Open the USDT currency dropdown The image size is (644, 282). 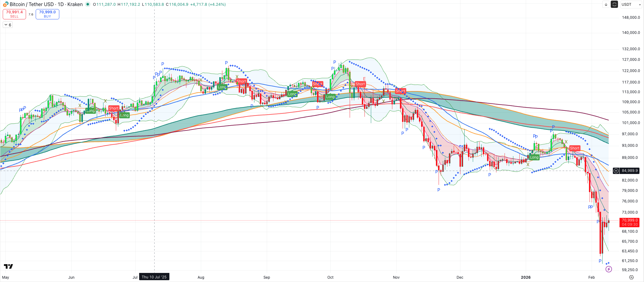tap(631, 5)
